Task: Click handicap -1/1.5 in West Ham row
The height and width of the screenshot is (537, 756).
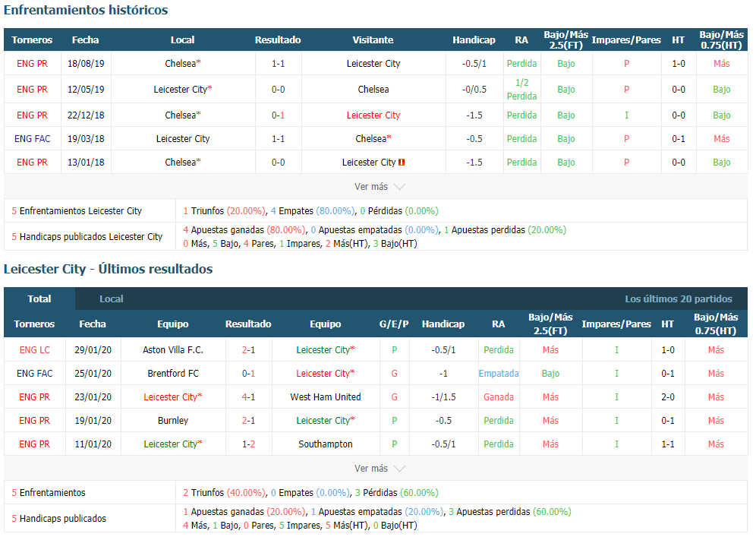Action: [x=443, y=397]
